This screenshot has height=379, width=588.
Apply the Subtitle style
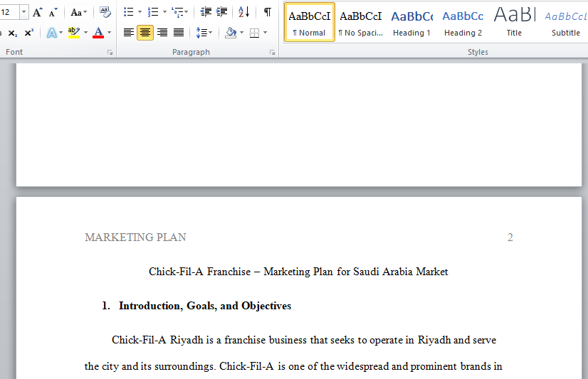tap(565, 22)
